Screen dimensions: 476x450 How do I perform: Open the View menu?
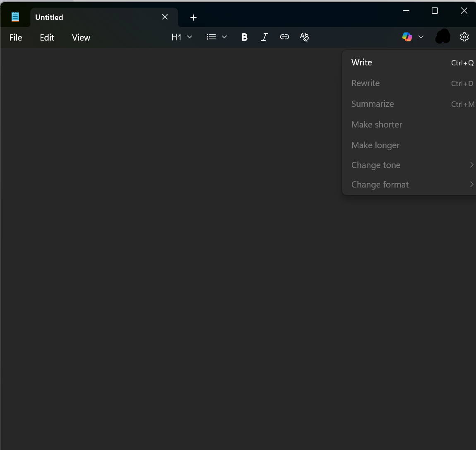coord(81,37)
